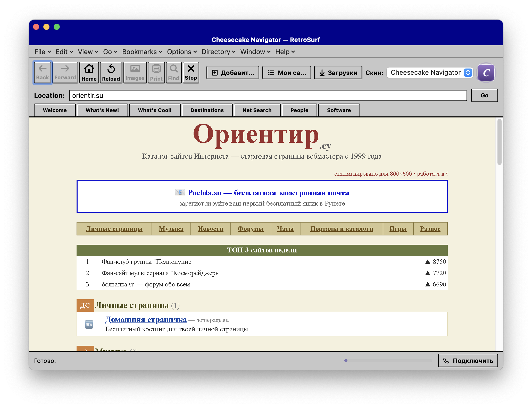Go to Home page via toolbar
The height and width of the screenshot is (408, 532).
pos(89,73)
